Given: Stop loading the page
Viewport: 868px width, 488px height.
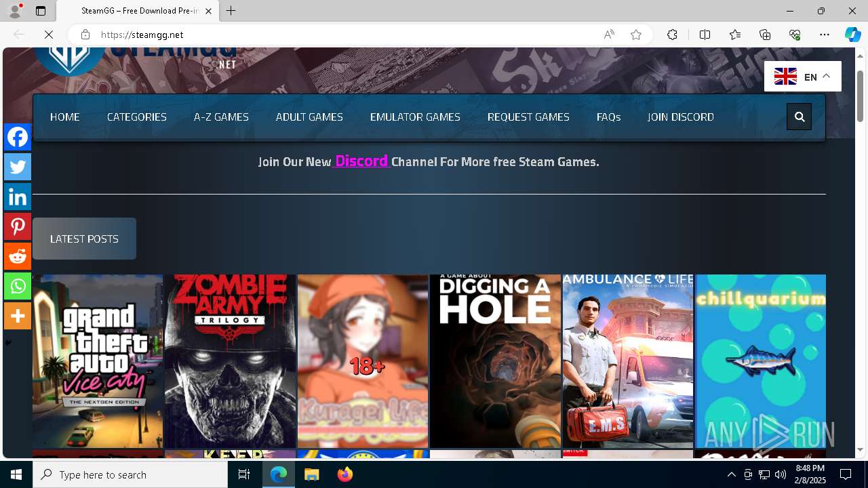Looking at the screenshot, I should pos(49,35).
